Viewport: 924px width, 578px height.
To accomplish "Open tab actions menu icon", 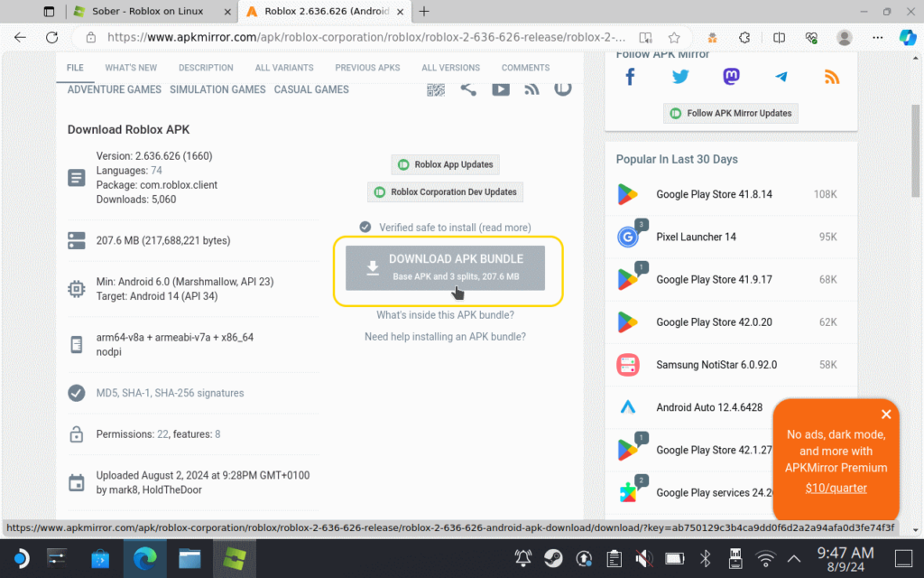I will 49,11.
